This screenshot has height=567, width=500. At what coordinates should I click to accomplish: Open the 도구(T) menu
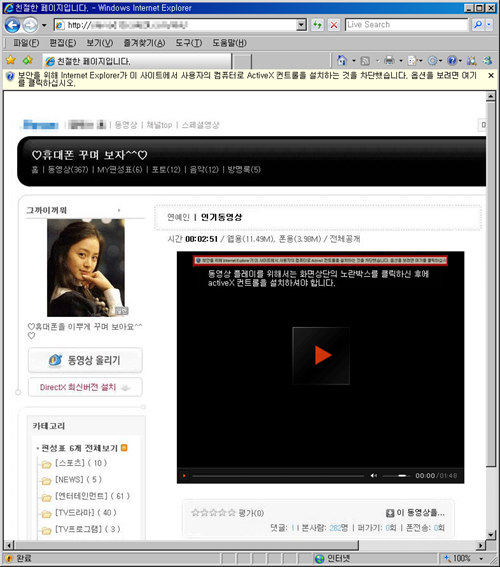[x=189, y=43]
